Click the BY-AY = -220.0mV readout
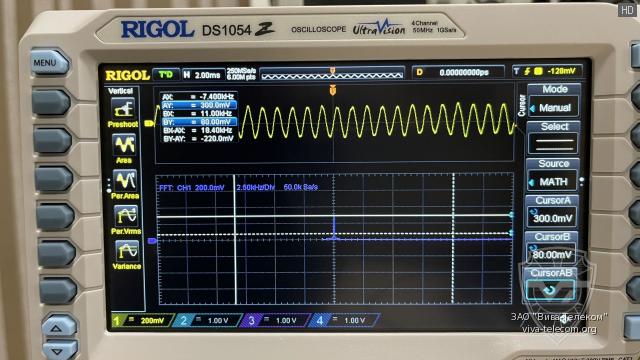Image resolution: width=640 pixels, height=360 pixels. coord(198,139)
